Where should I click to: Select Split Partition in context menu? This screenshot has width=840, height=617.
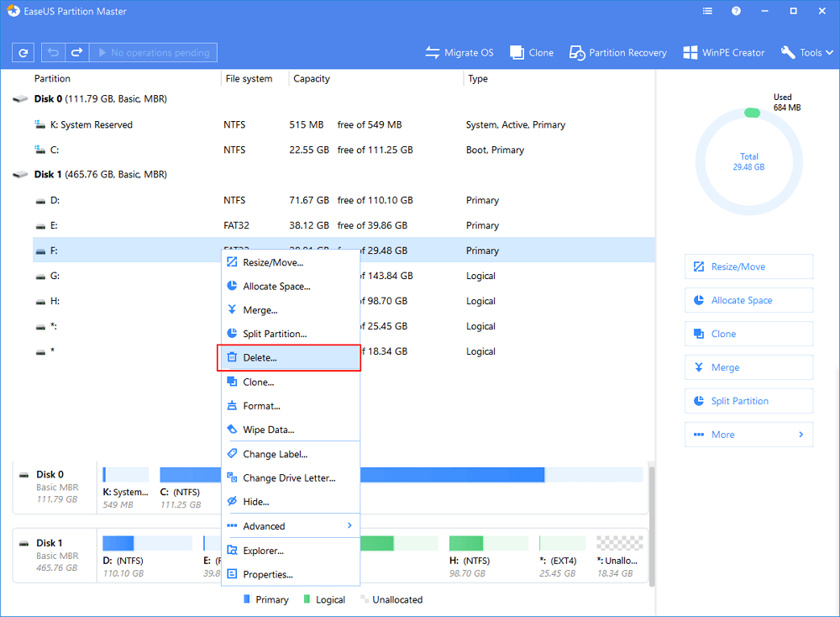click(291, 334)
